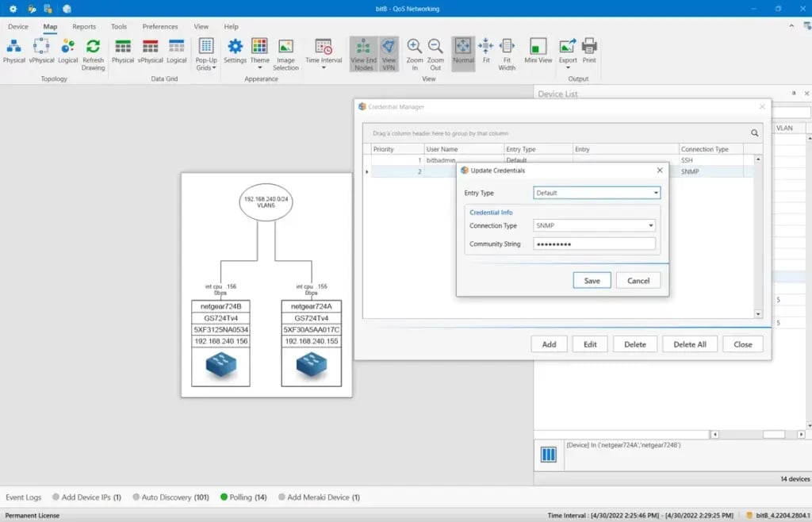Open the Event Logs tab

point(23,497)
